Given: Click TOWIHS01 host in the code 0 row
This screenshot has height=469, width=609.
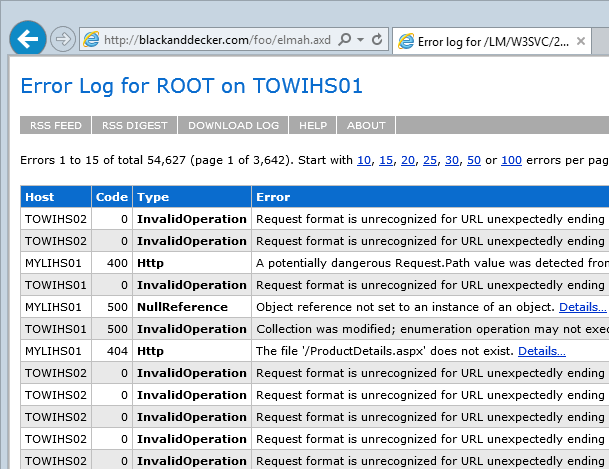Looking at the screenshot, I should pyautogui.click(x=56, y=285).
